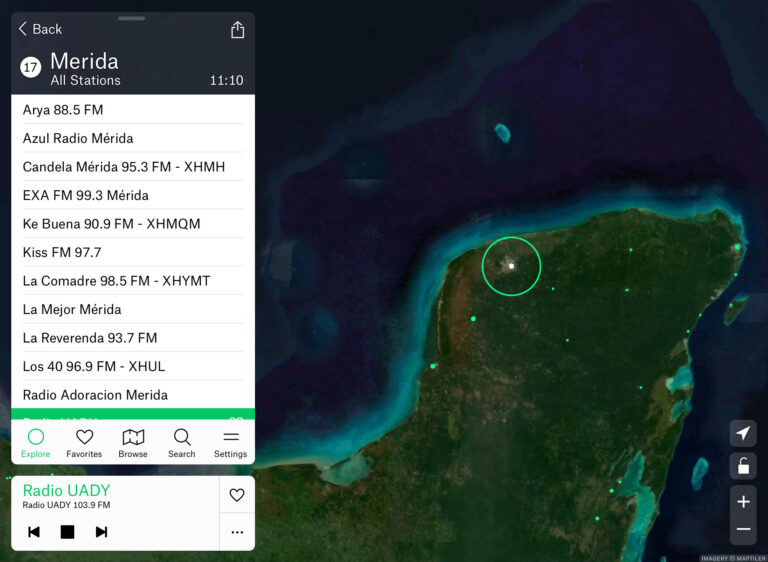Open more options ellipsis in player
The image size is (768, 562).
coord(237,532)
